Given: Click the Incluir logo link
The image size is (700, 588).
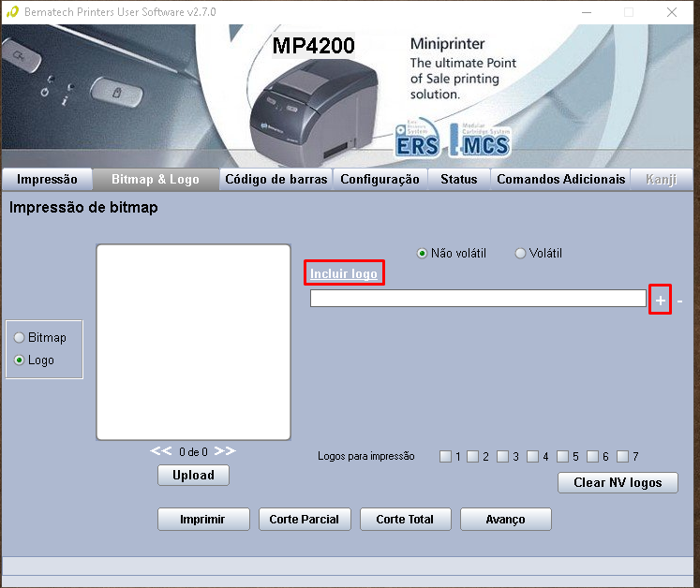Looking at the screenshot, I should coord(344,273).
